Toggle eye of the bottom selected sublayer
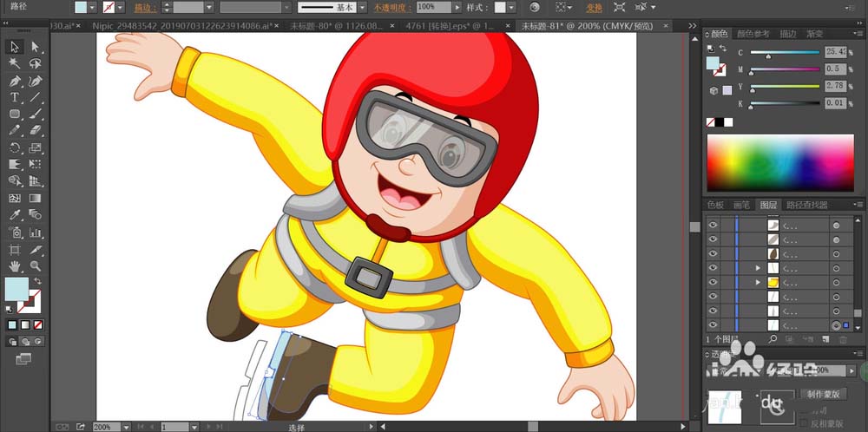The width and height of the screenshot is (868, 432). 713,324
